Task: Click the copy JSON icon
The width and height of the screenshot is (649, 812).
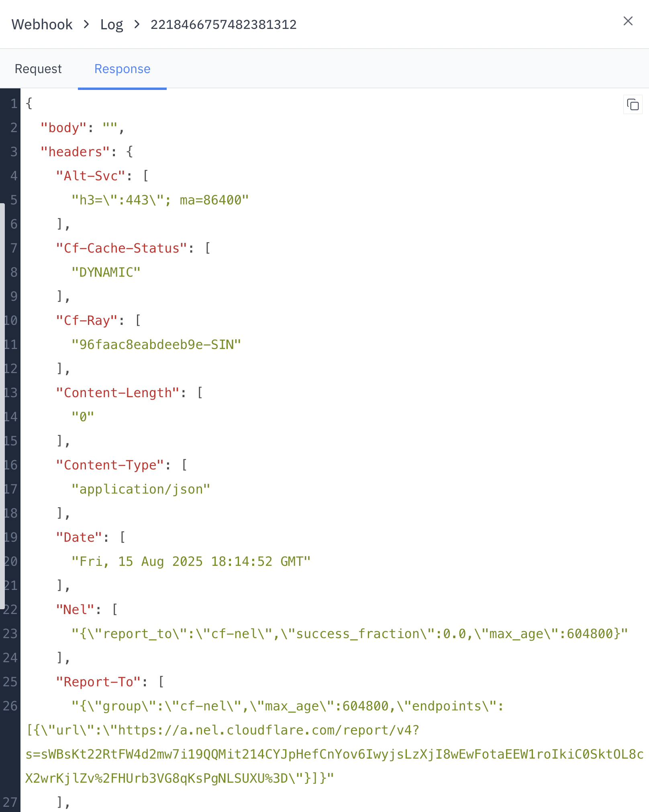Action: pos(633,105)
